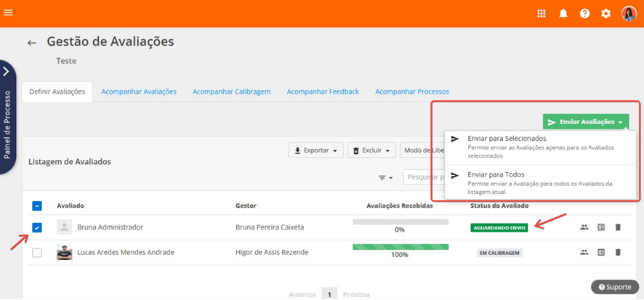Toggle the select-all header checkbox
Image resolution: width=644 pixels, height=300 pixels.
[37, 206]
